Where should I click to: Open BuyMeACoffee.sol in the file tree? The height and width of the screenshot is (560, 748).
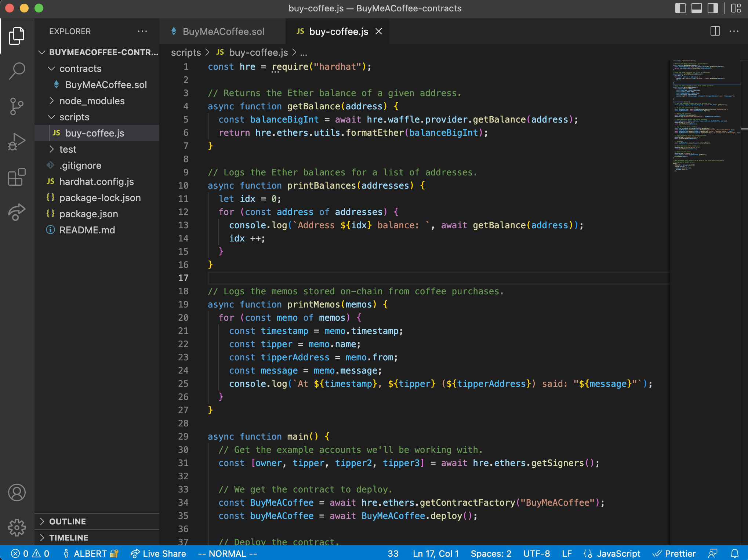point(97,85)
